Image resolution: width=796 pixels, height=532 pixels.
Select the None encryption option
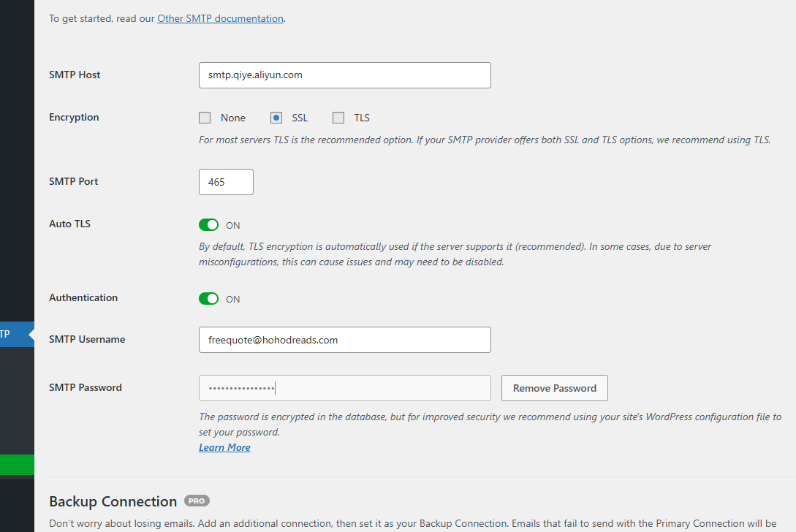pyautogui.click(x=205, y=118)
